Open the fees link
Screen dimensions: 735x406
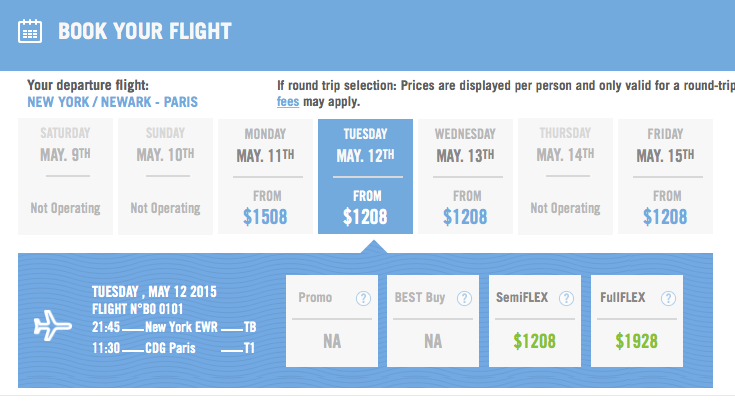[x=286, y=102]
